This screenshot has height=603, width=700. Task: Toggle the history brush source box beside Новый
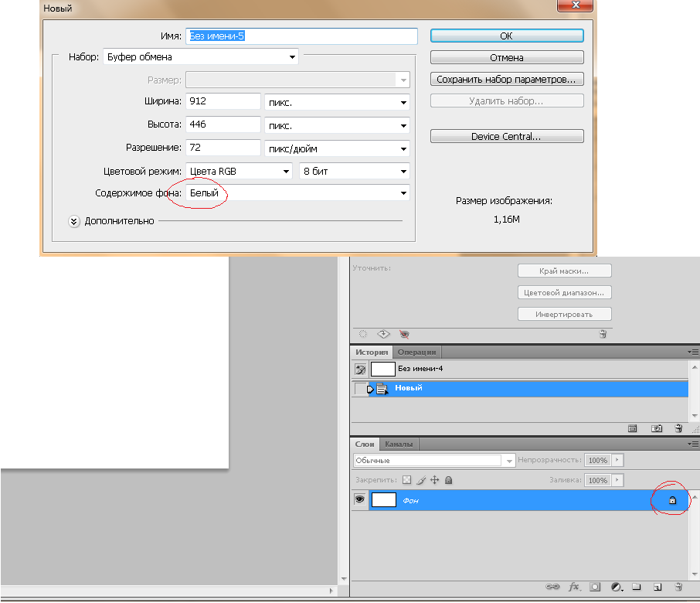click(x=359, y=388)
